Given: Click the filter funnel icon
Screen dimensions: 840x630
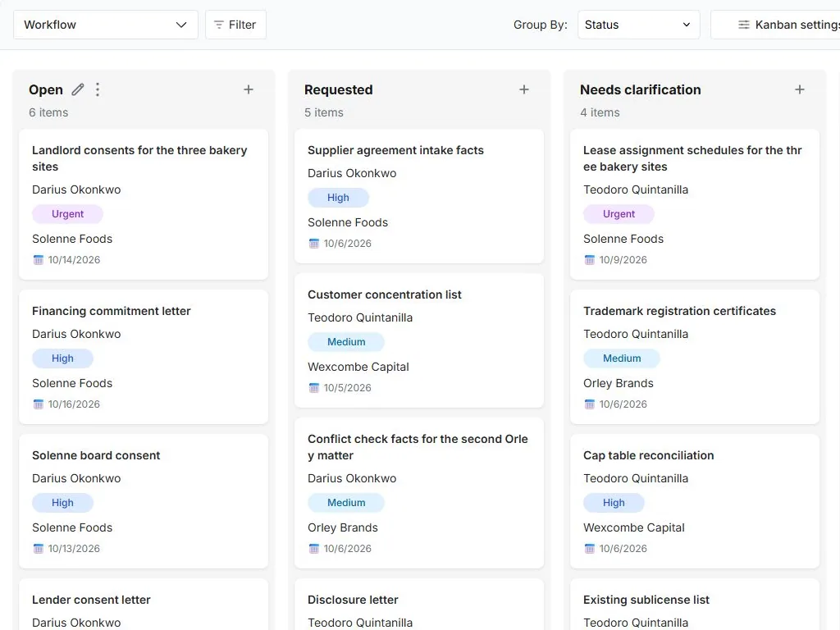Looking at the screenshot, I should point(218,25).
